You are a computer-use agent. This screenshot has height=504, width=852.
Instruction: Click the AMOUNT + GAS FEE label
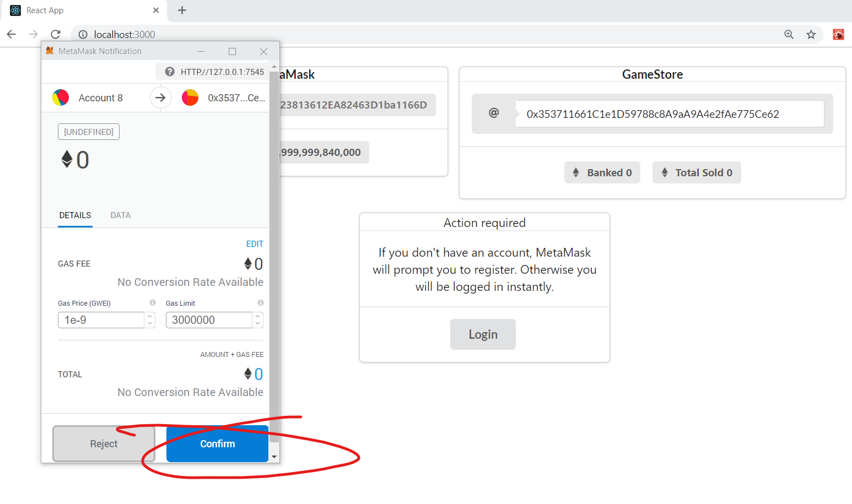pyautogui.click(x=232, y=354)
